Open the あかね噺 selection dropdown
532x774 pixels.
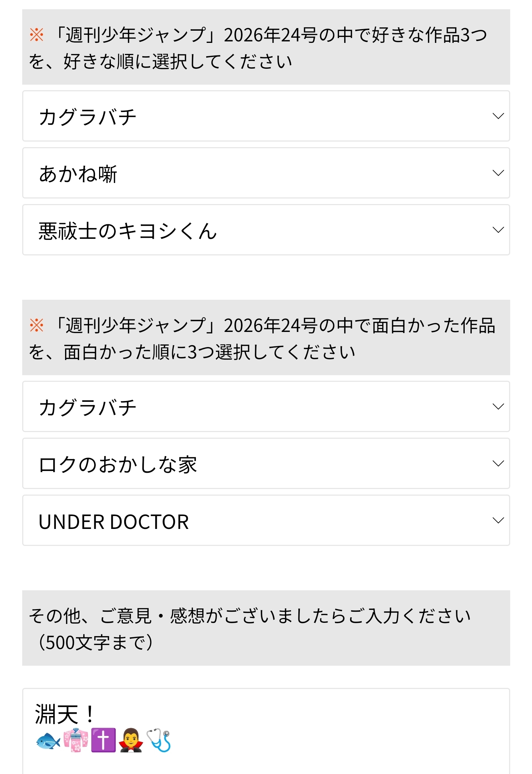(266, 173)
